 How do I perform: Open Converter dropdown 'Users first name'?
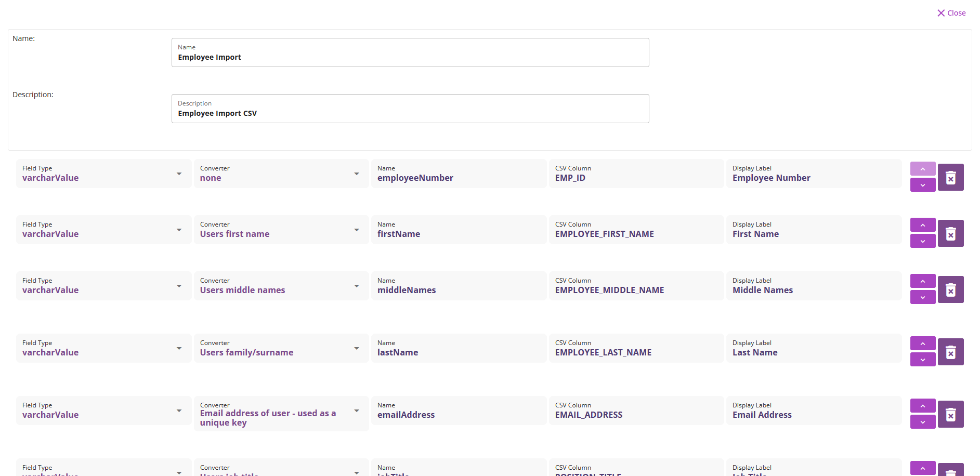281,230
